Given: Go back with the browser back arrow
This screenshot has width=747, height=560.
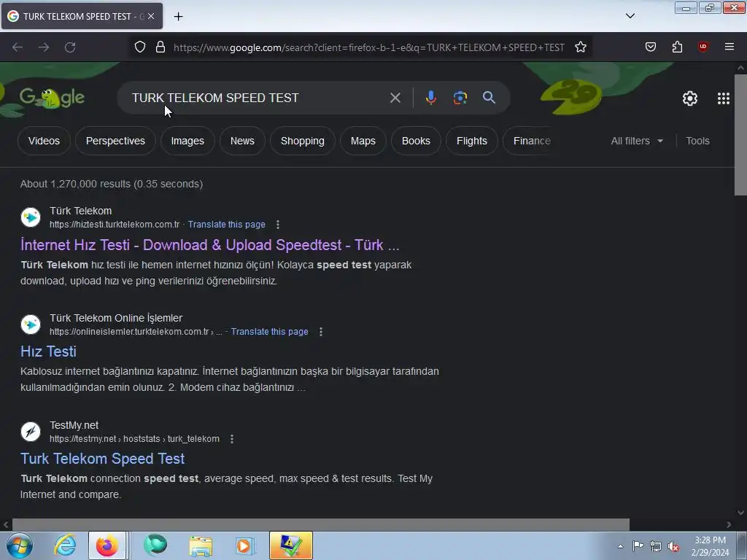Looking at the screenshot, I should [x=18, y=47].
